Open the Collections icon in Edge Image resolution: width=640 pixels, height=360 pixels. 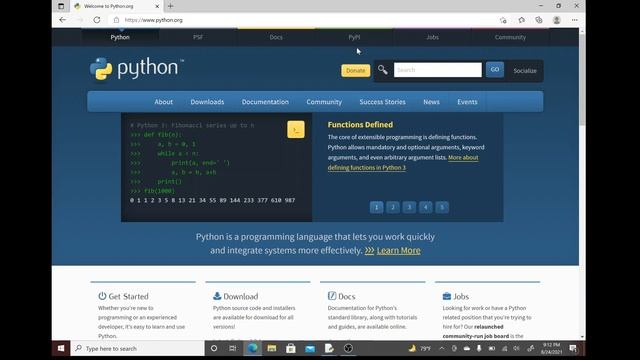[x=539, y=20]
